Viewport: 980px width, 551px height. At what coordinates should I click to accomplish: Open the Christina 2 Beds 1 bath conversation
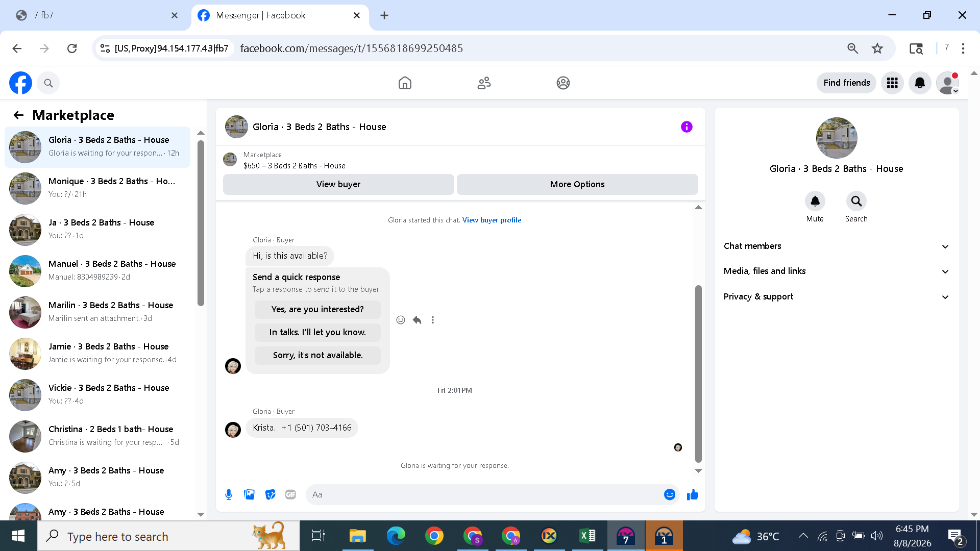97,436
